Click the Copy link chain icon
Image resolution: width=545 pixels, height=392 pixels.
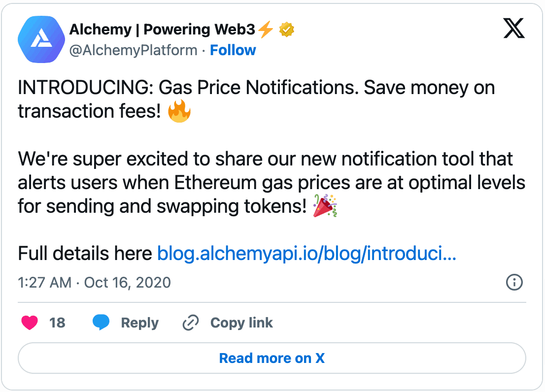tap(190, 323)
